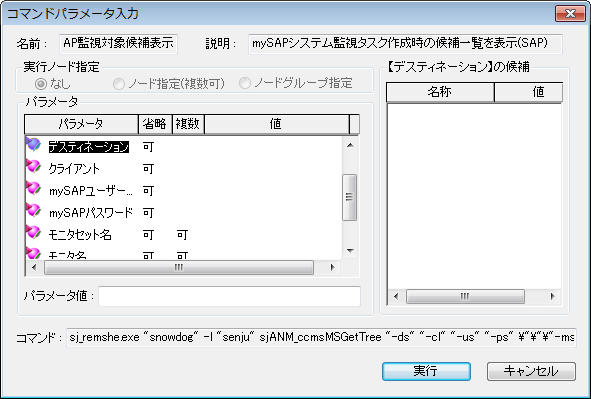This screenshot has height=399, width=591.
Task: Click the 実行 button
Action: 426,371
